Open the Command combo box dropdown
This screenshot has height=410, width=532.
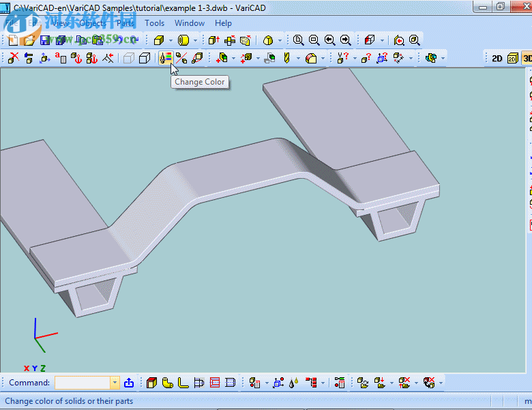pos(115,383)
